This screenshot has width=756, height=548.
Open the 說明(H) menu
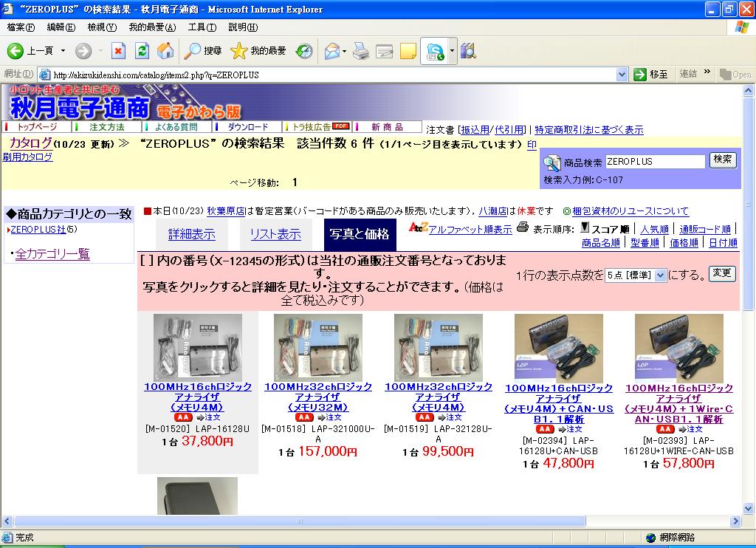(243, 27)
